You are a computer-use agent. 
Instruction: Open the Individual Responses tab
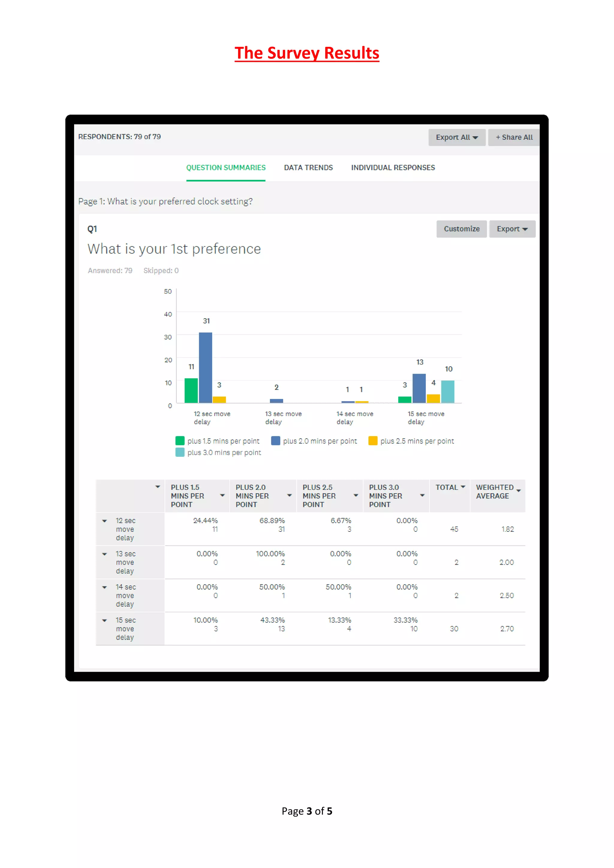pyautogui.click(x=393, y=168)
